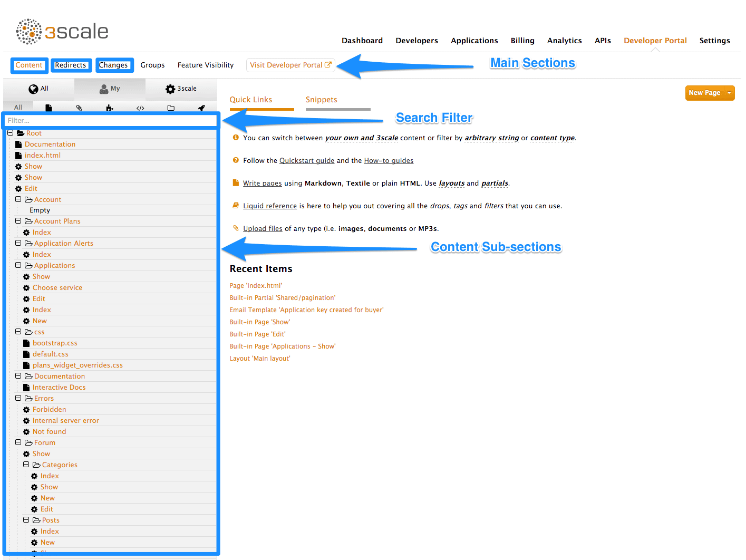The image size is (746, 560).
Task: Open the Groups section
Action: 152,65
